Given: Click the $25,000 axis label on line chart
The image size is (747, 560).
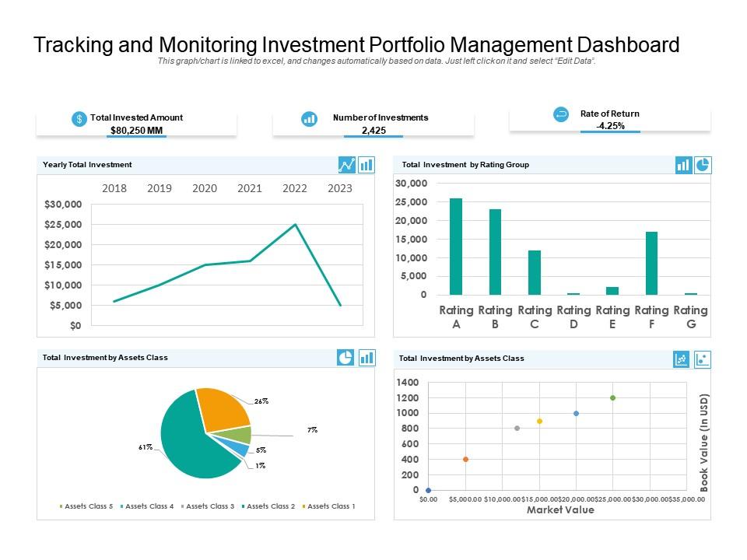Looking at the screenshot, I should [63, 224].
